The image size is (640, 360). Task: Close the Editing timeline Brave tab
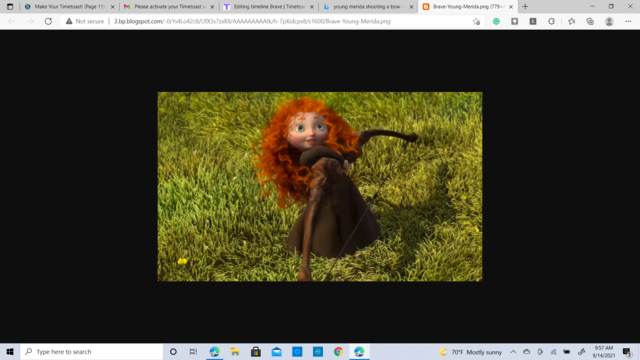pyautogui.click(x=312, y=7)
